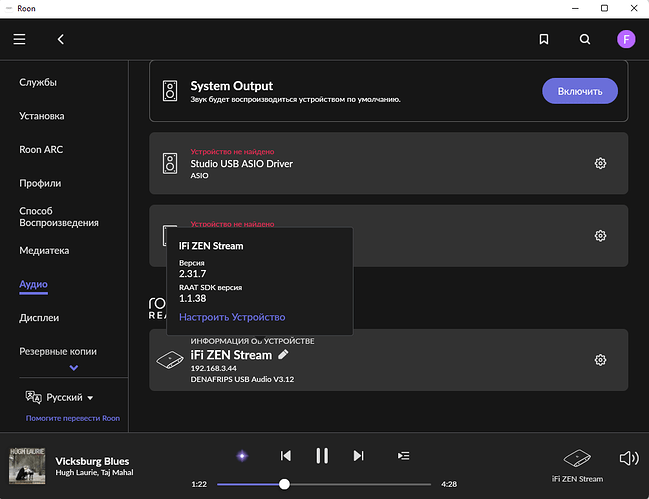This screenshot has height=499, width=649.
Task: Edit iFi ZEN Stream name with pencil
Action: pyautogui.click(x=283, y=355)
